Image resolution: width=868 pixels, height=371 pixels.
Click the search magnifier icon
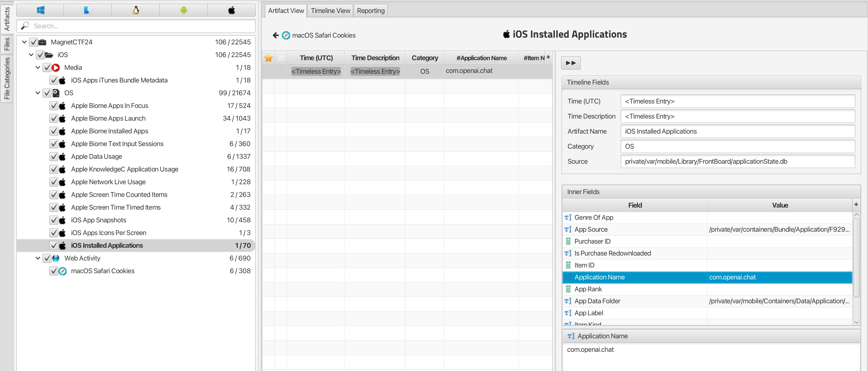click(x=25, y=26)
